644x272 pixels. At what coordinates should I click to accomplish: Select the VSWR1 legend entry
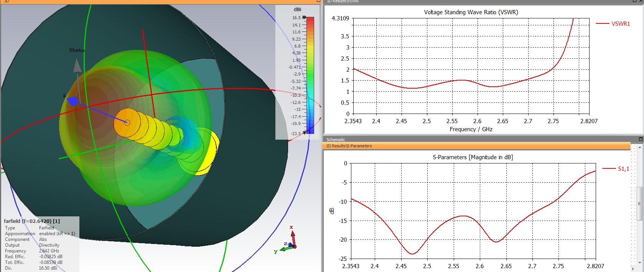[613, 23]
